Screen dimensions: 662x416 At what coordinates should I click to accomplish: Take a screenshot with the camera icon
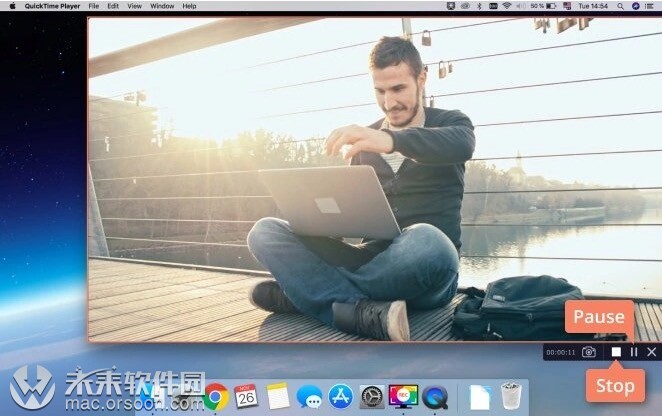click(589, 352)
